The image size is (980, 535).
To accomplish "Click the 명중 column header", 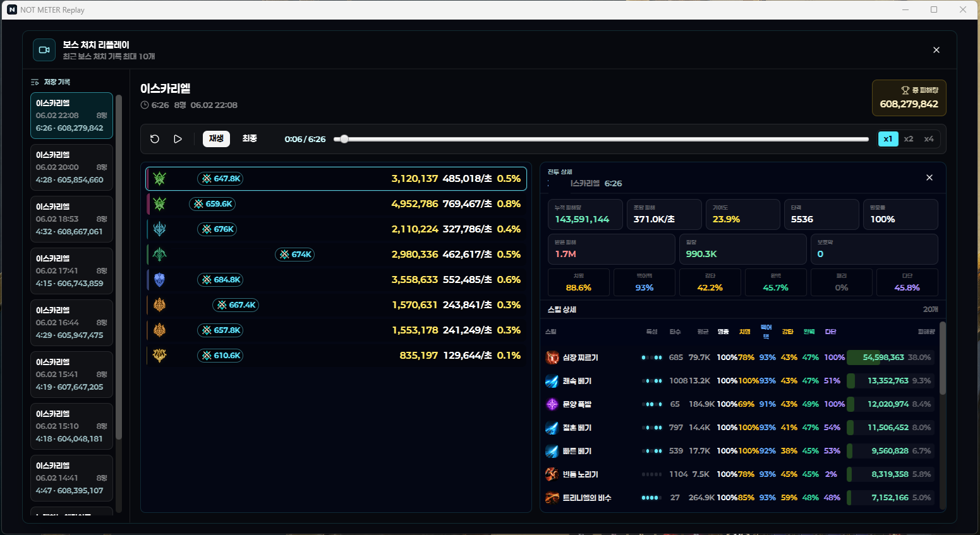I will [x=723, y=332].
